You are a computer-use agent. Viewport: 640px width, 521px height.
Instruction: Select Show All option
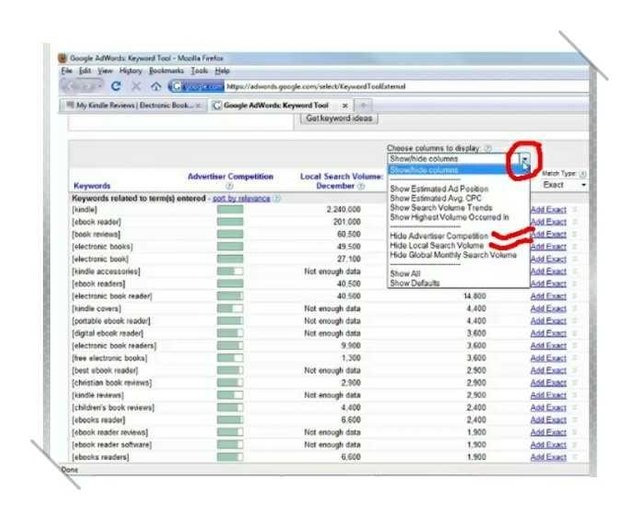click(x=405, y=274)
